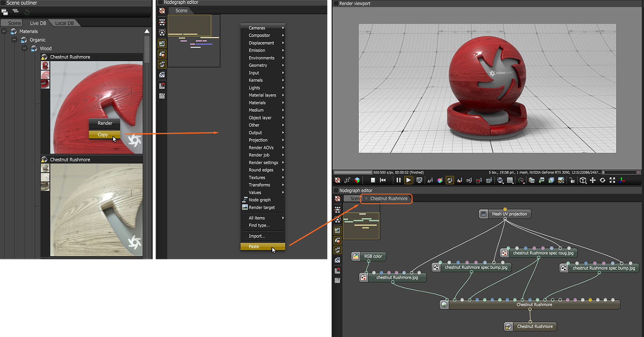Image resolution: width=644 pixels, height=337 pixels.
Task: Expand the Cameras submenu arrow
Action: point(283,28)
